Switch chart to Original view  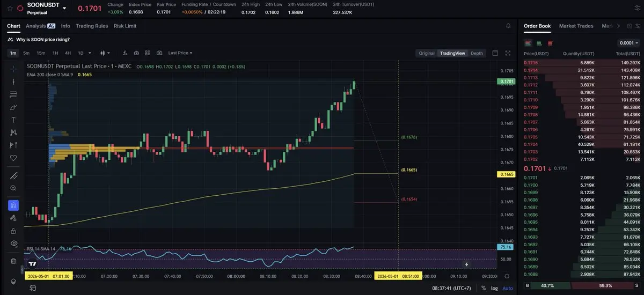click(427, 53)
